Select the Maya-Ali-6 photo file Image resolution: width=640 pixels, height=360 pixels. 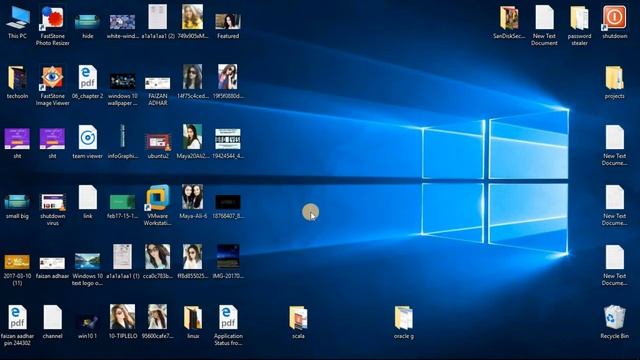tap(193, 197)
